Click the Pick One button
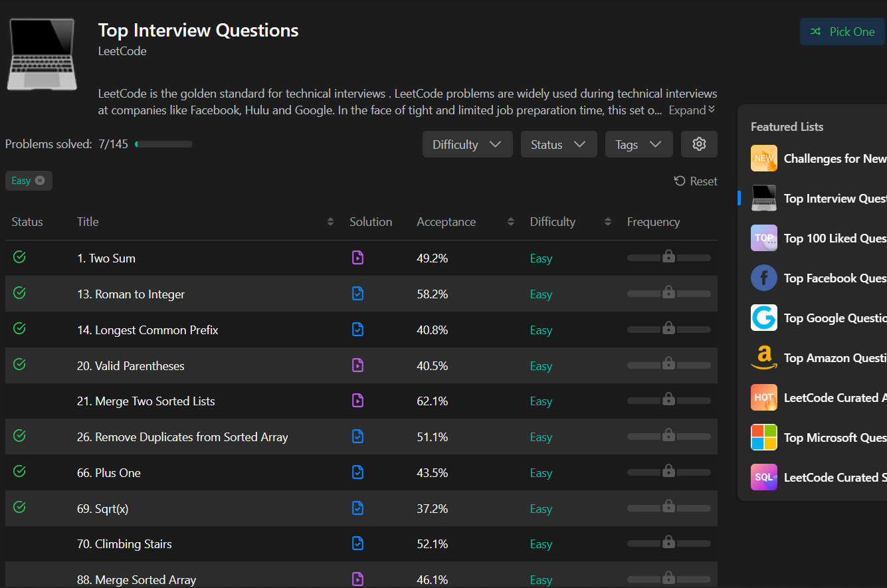Image resolution: width=887 pixels, height=588 pixels. point(842,31)
